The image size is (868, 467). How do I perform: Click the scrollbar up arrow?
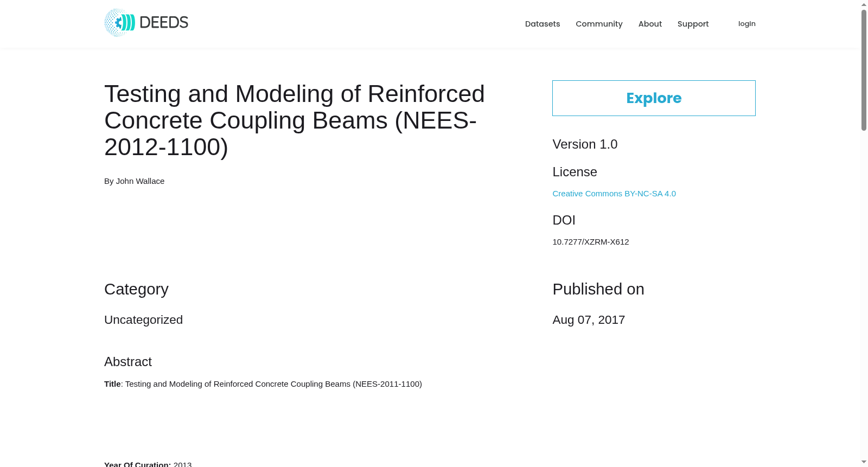864,4
